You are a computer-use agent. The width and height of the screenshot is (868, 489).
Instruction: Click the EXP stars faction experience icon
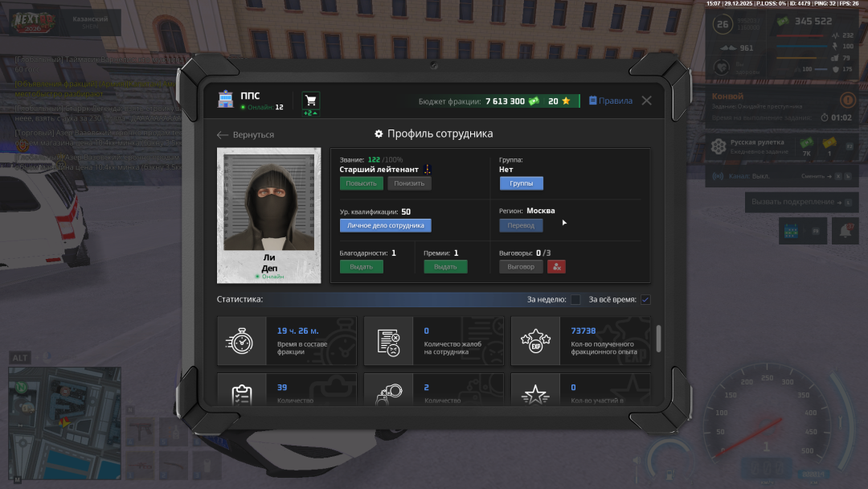[534, 341]
